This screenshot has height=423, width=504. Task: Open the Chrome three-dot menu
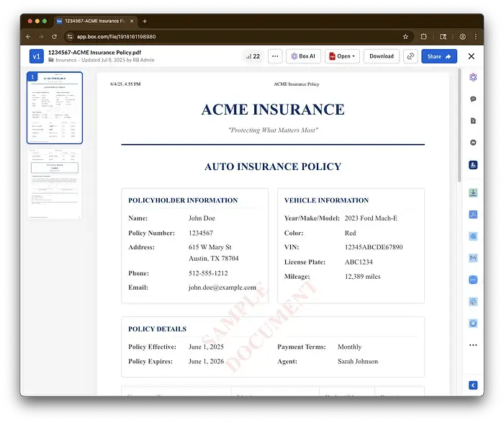(x=476, y=37)
